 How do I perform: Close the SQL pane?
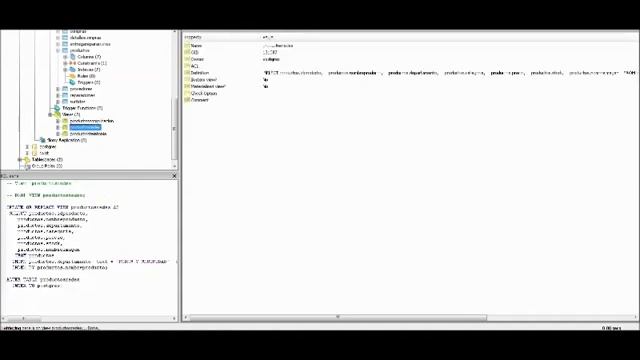click(174, 176)
